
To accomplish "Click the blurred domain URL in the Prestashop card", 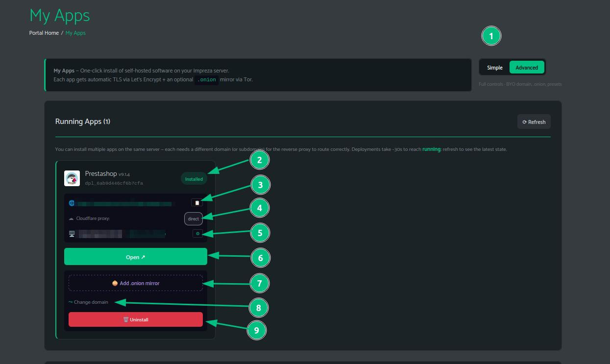I will tap(125, 203).
